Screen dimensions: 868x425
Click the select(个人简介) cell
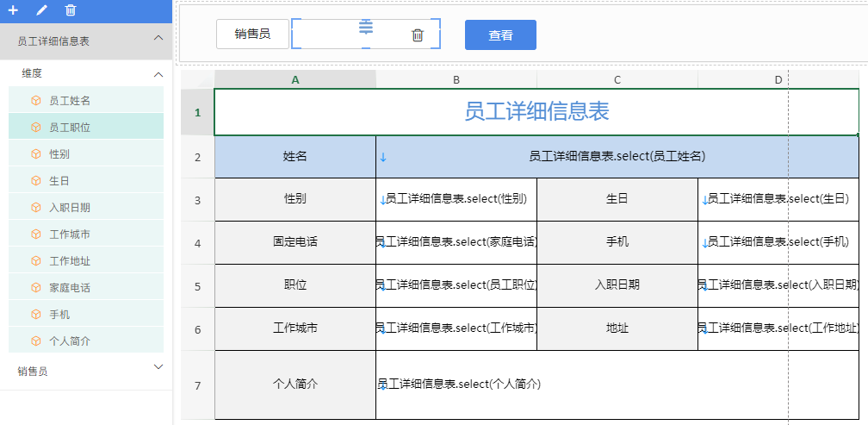(x=617, y=385)
